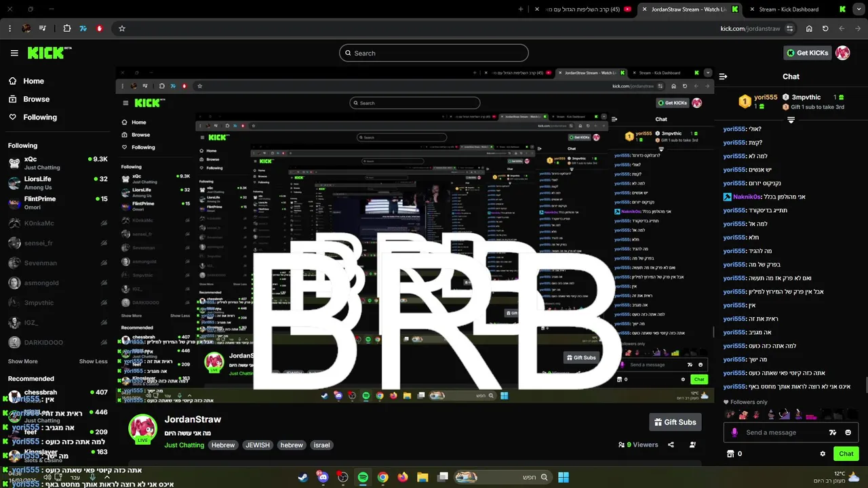Click the translate icon in chat input

833,432
